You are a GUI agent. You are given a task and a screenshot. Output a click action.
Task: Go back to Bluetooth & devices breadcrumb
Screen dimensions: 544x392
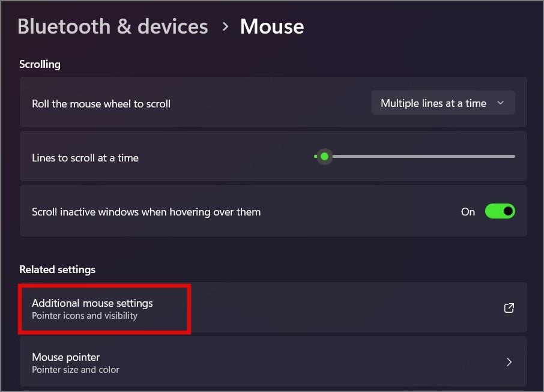[113, 26]
